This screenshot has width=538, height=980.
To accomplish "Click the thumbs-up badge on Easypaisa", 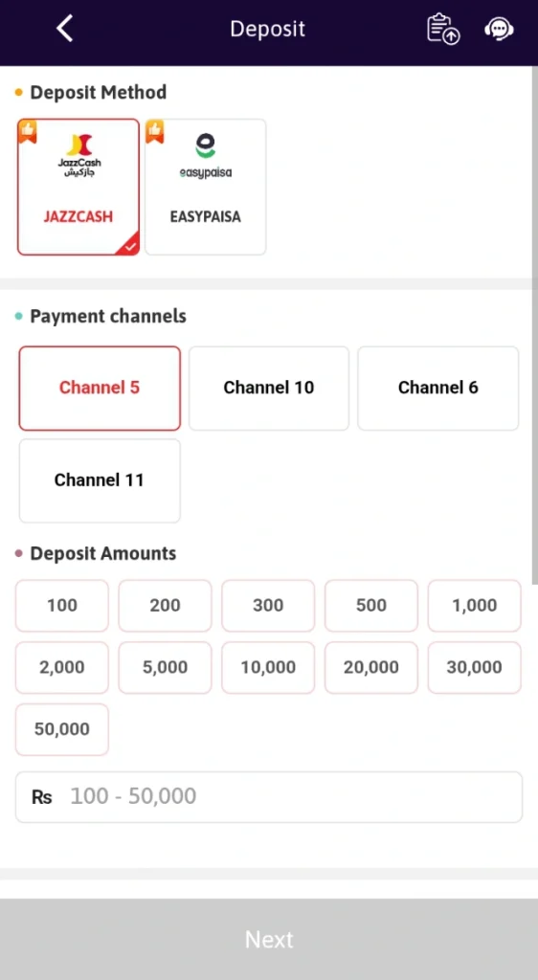I will pos(155,131).
